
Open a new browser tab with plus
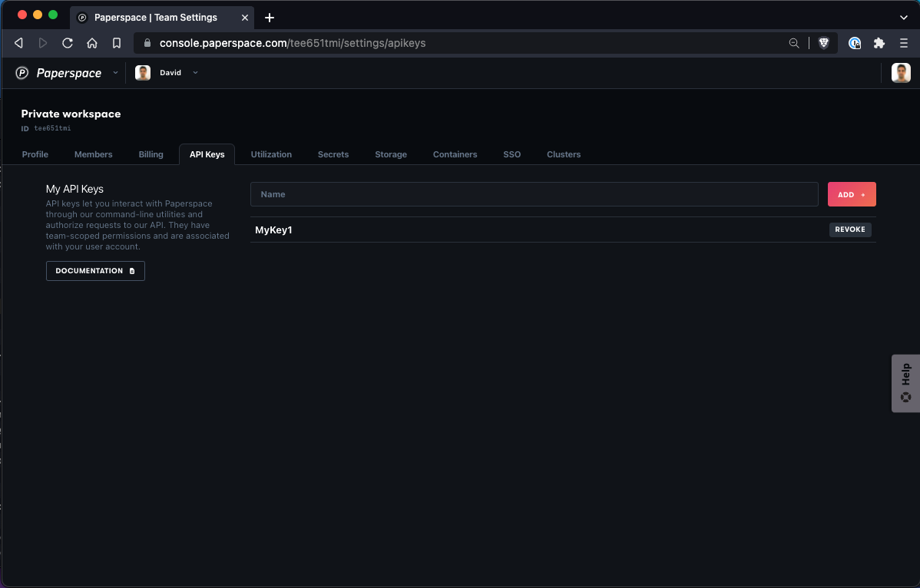click(270, 18)
